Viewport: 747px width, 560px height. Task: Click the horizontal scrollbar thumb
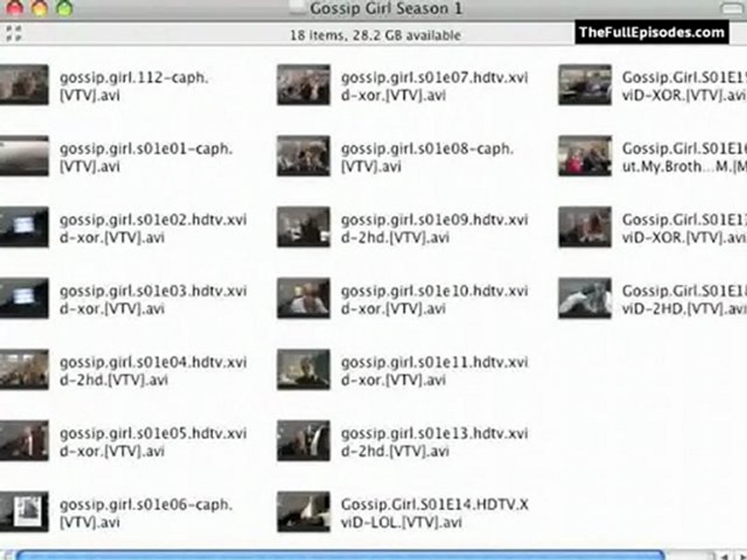pos(340,555)
